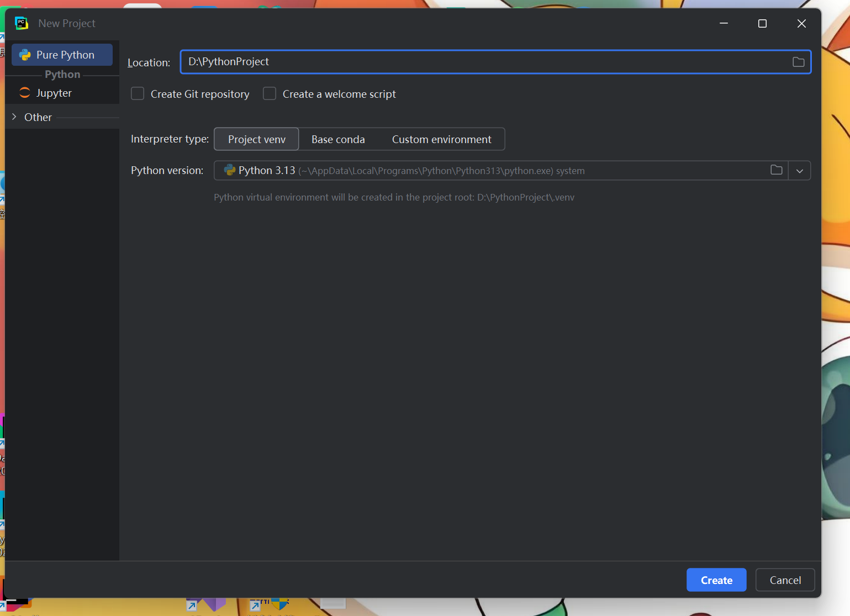The height and width of the screenshot is (616, 850).
Task: Click the Location label
Action: coord(149,62)
